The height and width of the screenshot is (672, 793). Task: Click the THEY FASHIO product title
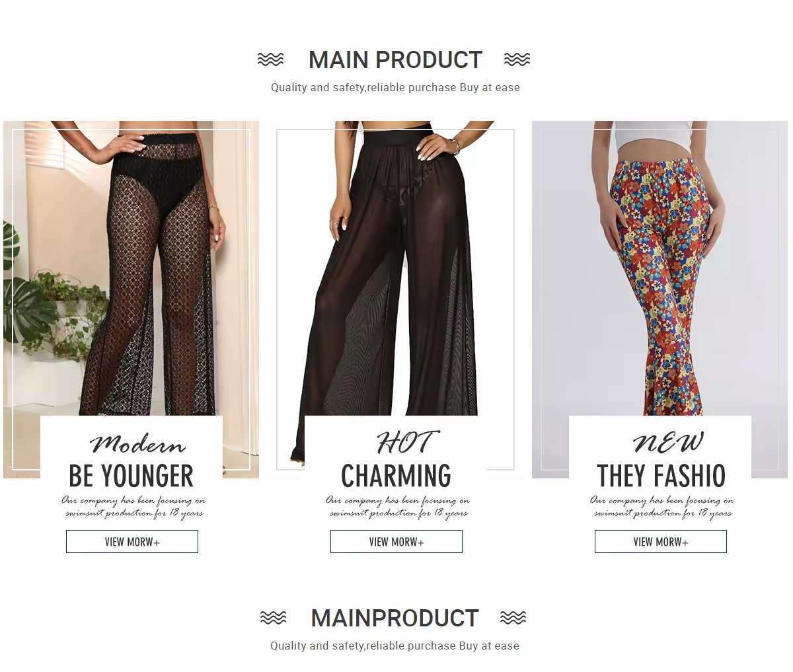tap(661, 476)
